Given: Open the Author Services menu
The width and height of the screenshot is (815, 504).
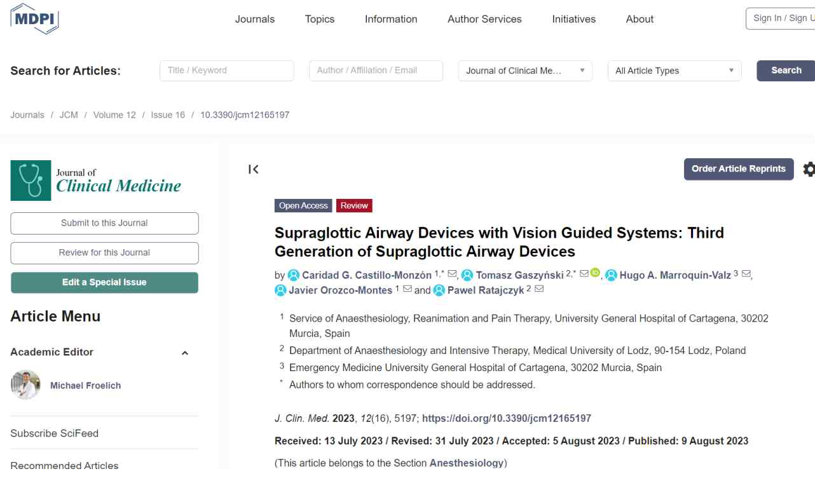Looking at the screenshot, I should 484,19.
